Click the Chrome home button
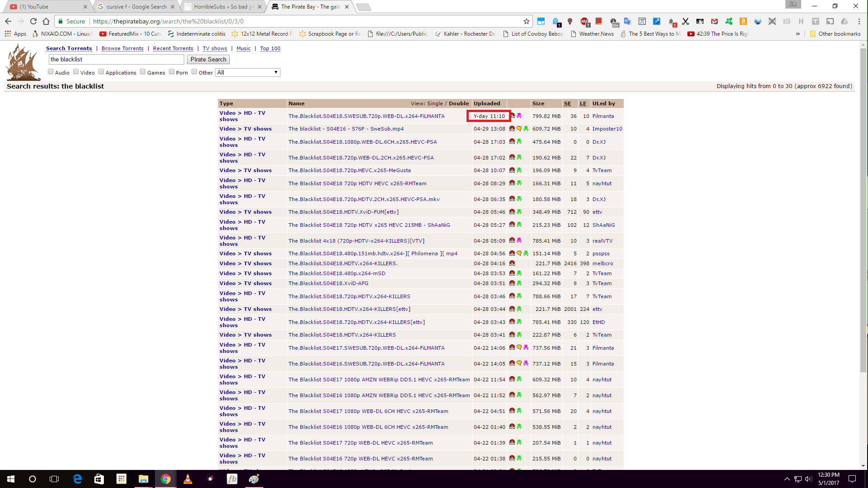Screen dimensions: 868x488 tap(46, 21)
